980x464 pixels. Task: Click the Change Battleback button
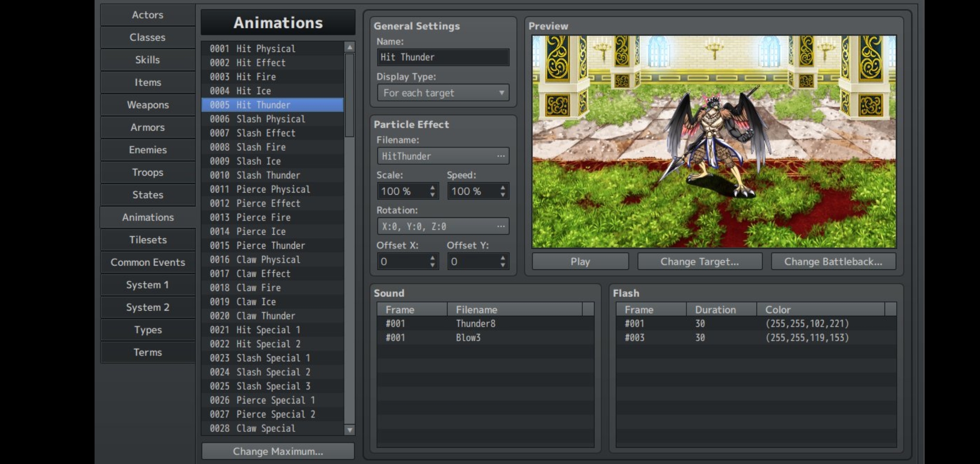[x=833, y=262]
